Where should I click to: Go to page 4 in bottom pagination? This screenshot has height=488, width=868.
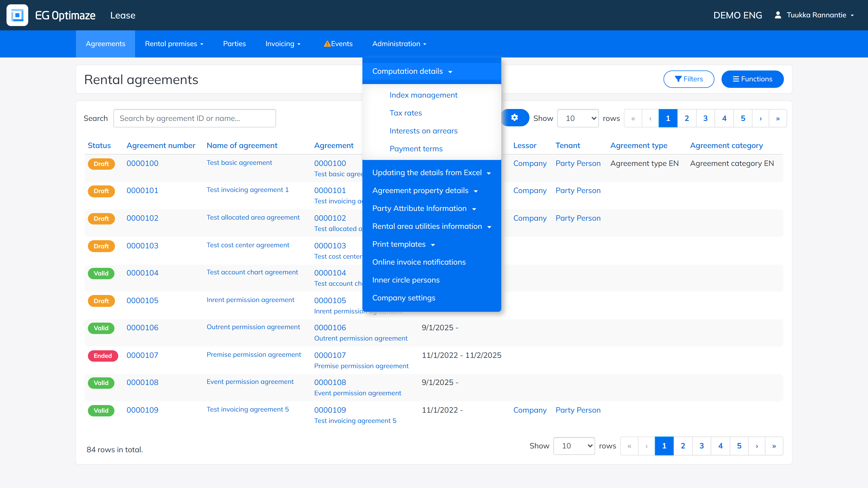[x=720, y=446]
